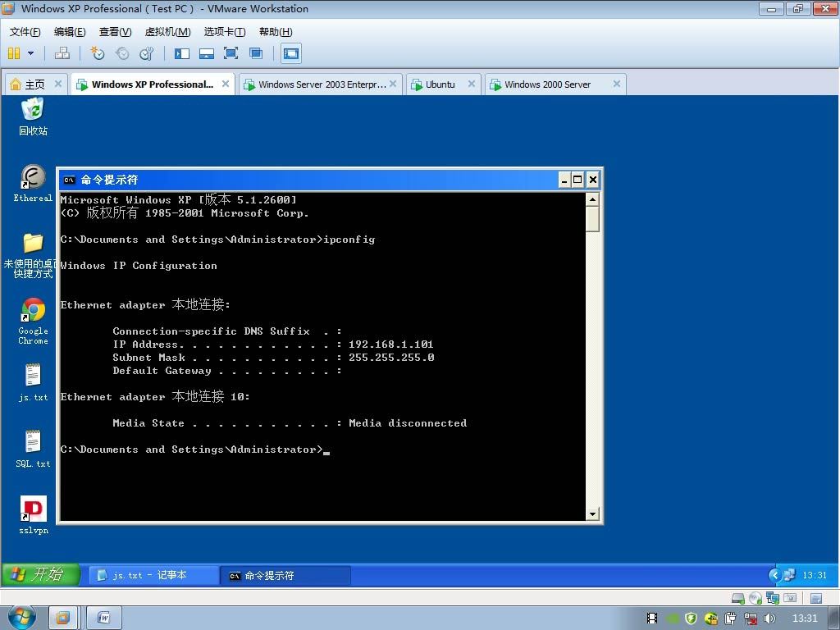Switch to full screen mode icon
The image size is (840, 630).
(x=231, y=53)
